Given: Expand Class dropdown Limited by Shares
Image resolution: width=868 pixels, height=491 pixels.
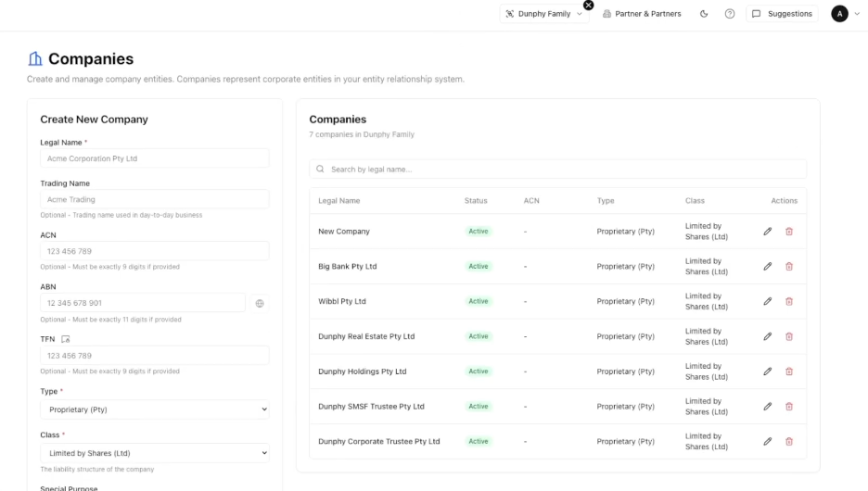Looking at the screenshot, I should point(155,453).
